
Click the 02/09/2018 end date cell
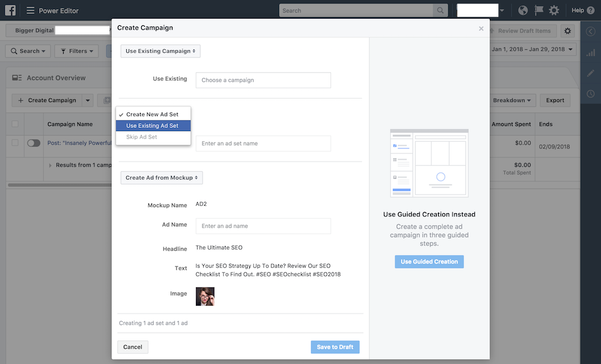(x=554, y=147)
